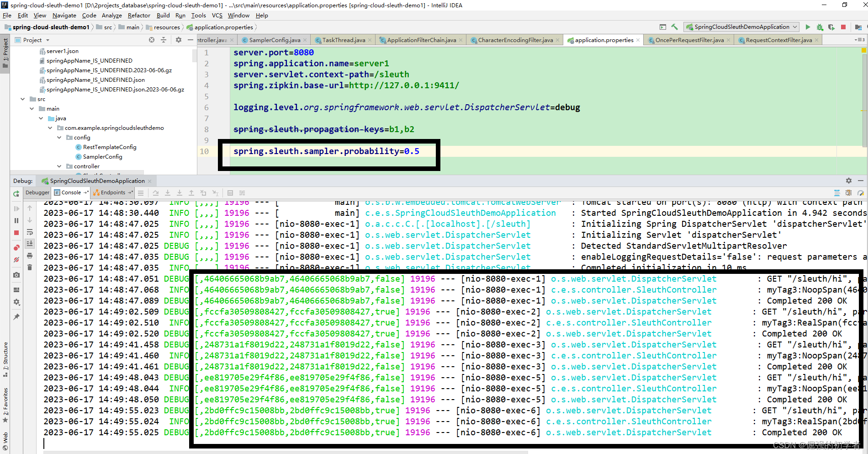The height and width of the screenshot is (454, 868).
Task: Collapse the config package
Action: 59,138
